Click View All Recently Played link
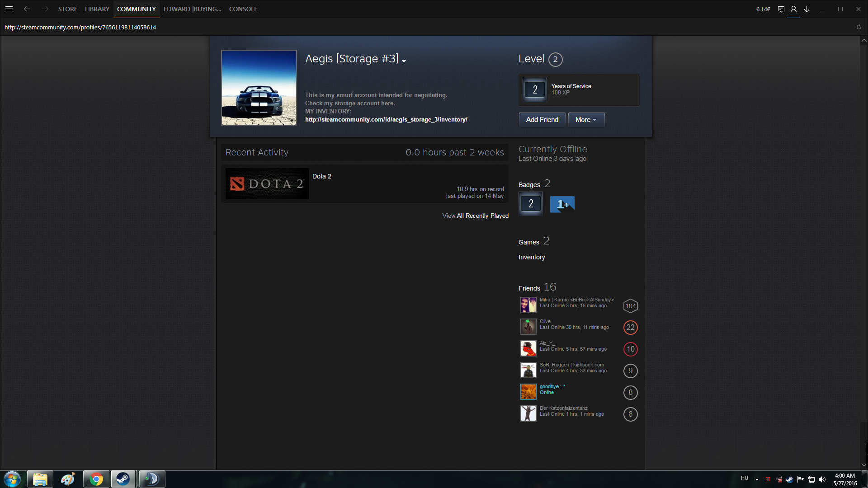This screenshot has height=488, width=868. pos(475,216)
